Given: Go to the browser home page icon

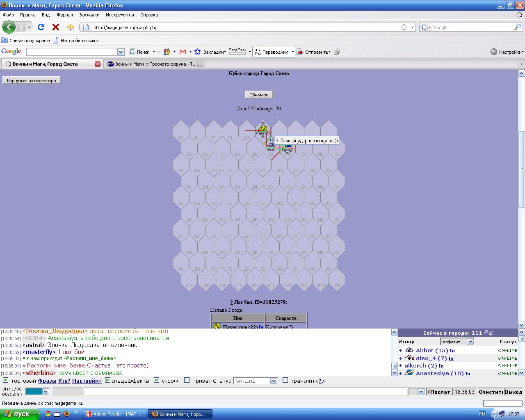Looking at the screenshot, I should tap(71, 27).
